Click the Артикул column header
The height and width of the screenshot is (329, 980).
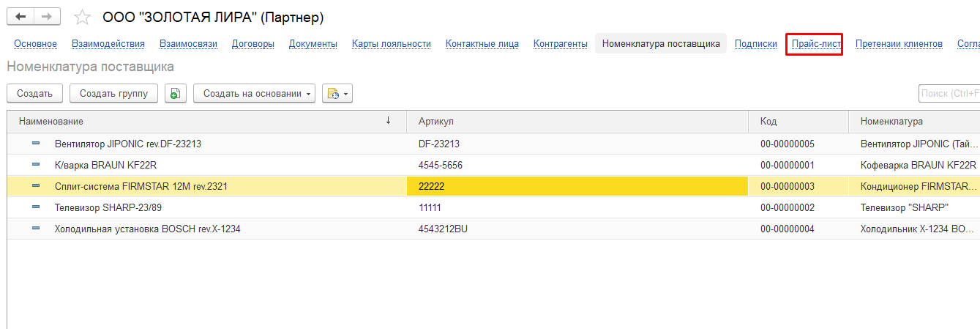tap(577, 121)
